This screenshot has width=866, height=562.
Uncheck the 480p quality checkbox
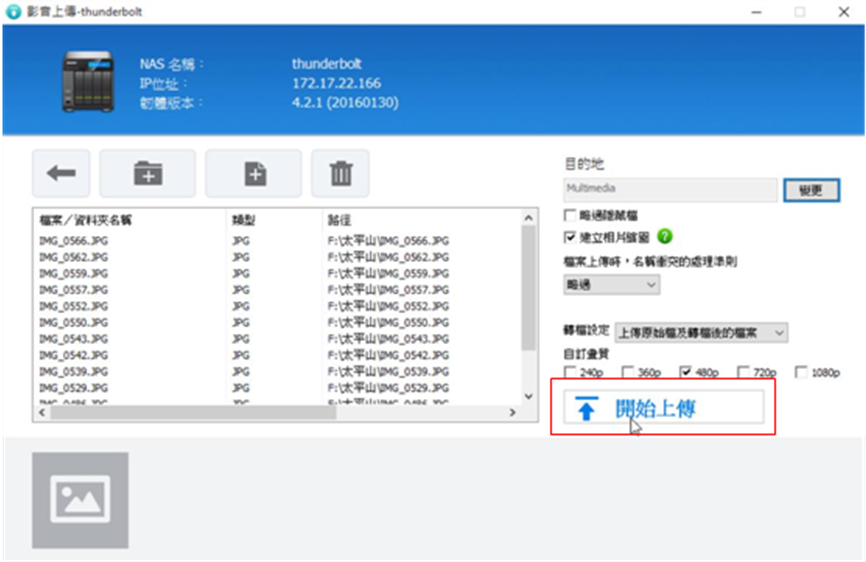686,372
